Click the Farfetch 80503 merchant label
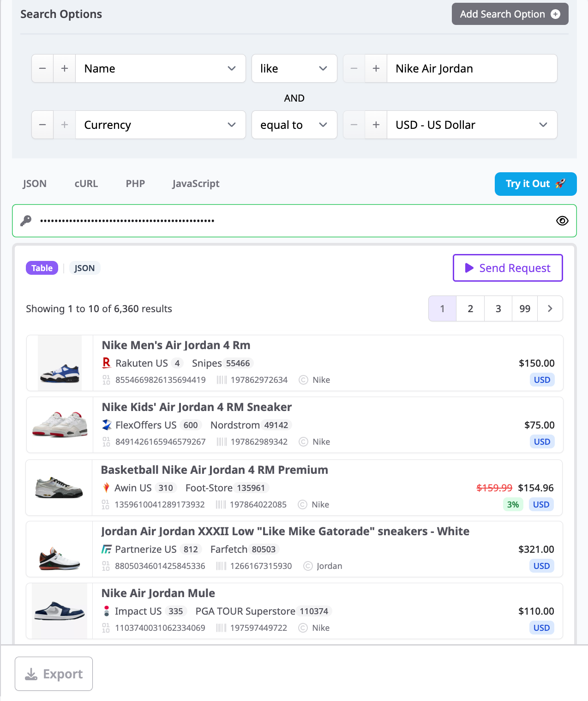This screenshot has width=588, height=701. [x=245, y=549]
